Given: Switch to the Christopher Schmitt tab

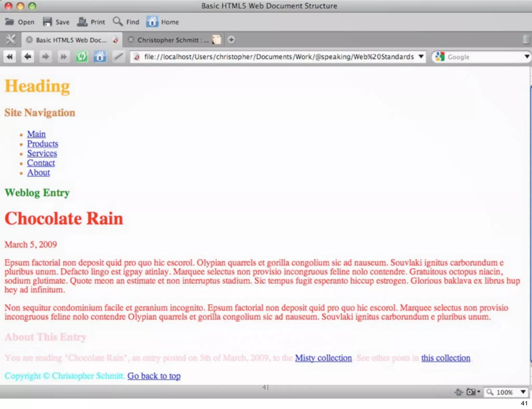Looking at the screenshot, I should pos(173,40).
